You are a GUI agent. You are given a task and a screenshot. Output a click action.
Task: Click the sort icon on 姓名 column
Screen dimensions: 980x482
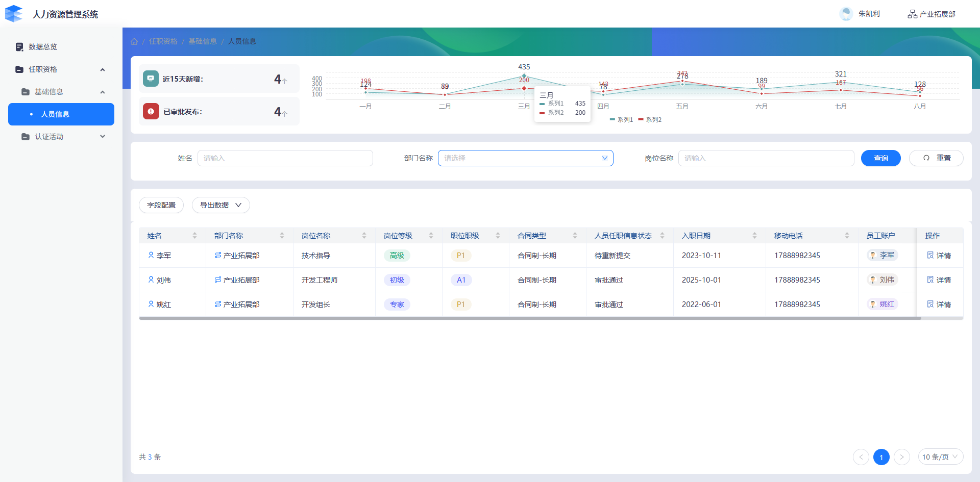pos(194,236)
